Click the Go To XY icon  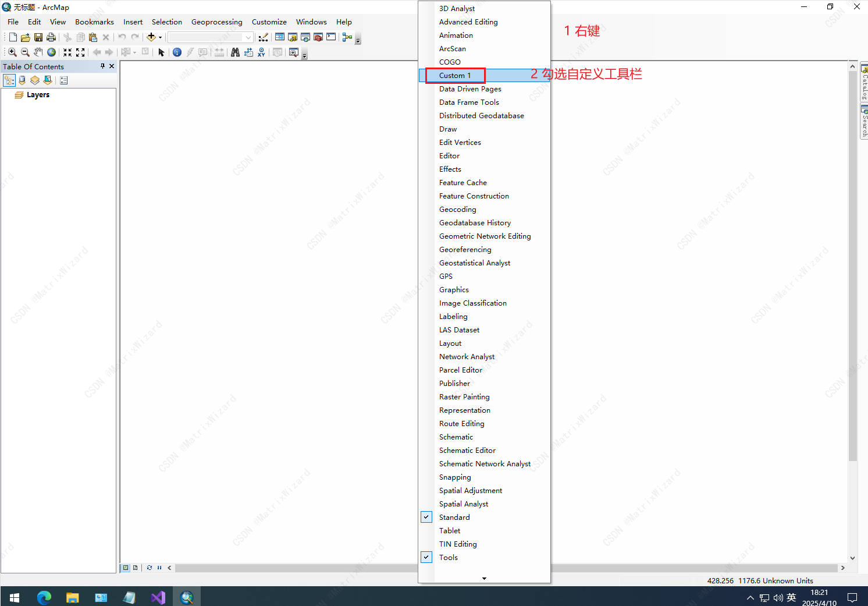pyautogui.click(x=261, y=52)
